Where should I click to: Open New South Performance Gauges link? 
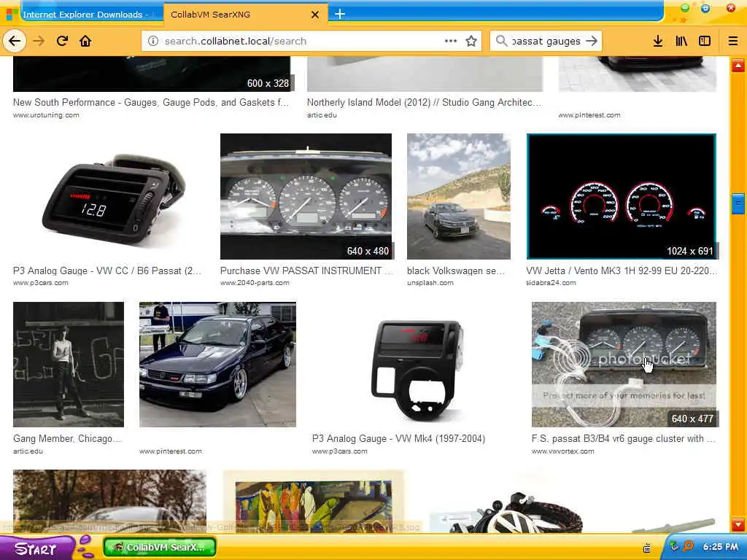[150, 102]
